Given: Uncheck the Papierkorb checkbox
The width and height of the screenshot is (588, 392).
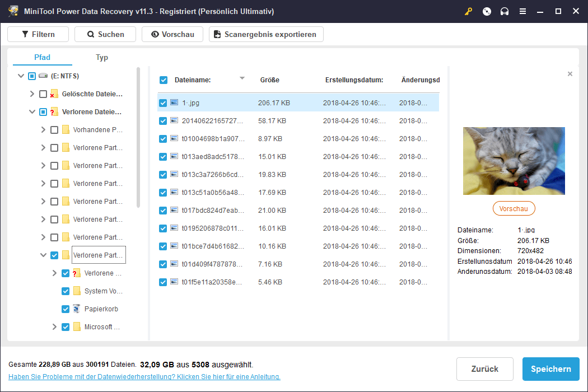Looking at the screenshot, I should point(66,309).
